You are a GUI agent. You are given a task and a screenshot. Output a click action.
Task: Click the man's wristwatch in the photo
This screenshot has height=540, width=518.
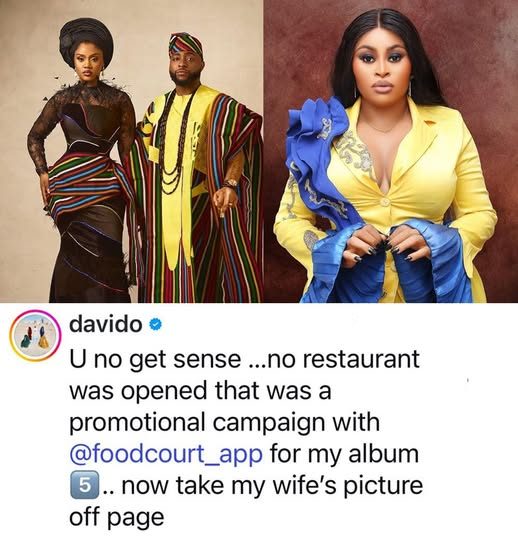click(x=230, y=183)
